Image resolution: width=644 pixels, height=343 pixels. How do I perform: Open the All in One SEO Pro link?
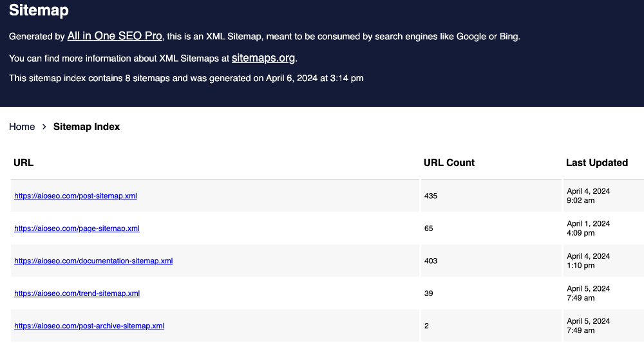114,37
